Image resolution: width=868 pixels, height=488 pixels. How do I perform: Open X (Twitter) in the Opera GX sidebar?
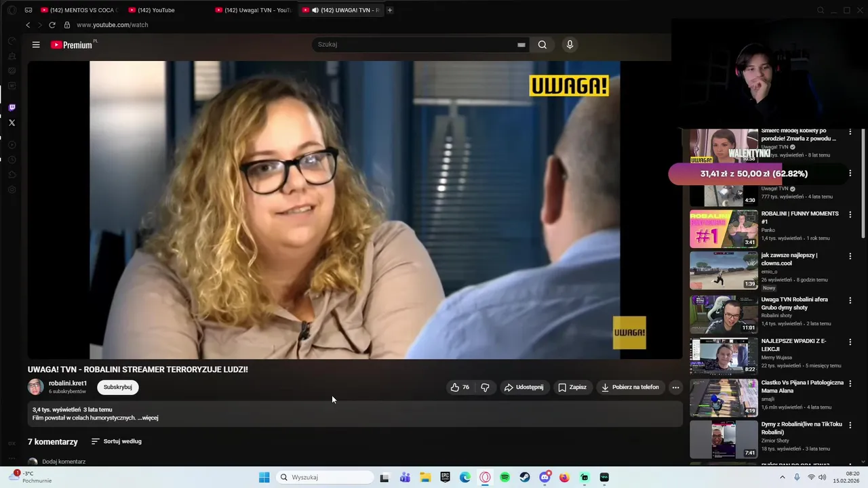[x=12, y=123]
